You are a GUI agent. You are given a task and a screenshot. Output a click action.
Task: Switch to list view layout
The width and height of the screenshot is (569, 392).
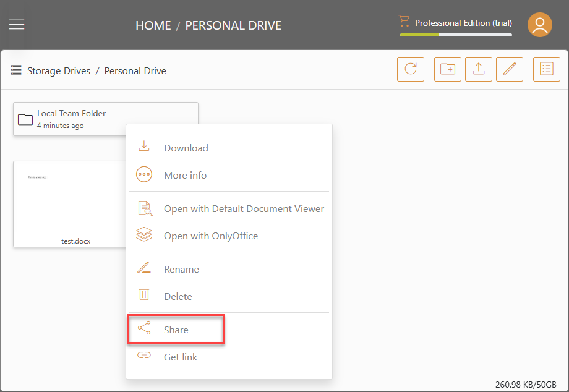pyautogui.click(x=547, y=69)
